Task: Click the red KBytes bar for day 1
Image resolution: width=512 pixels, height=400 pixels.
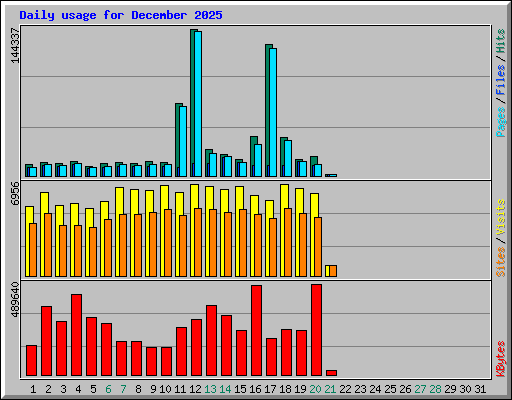Action: point(31,361)
